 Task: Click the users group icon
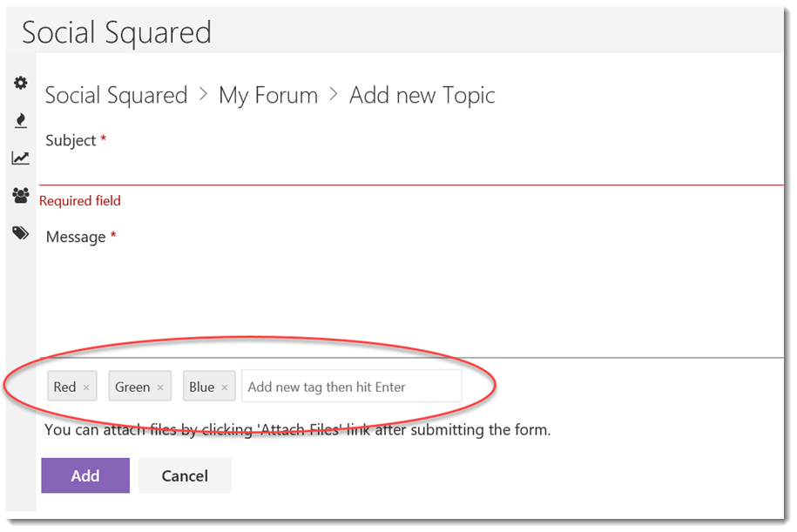[x=20, y=196]
